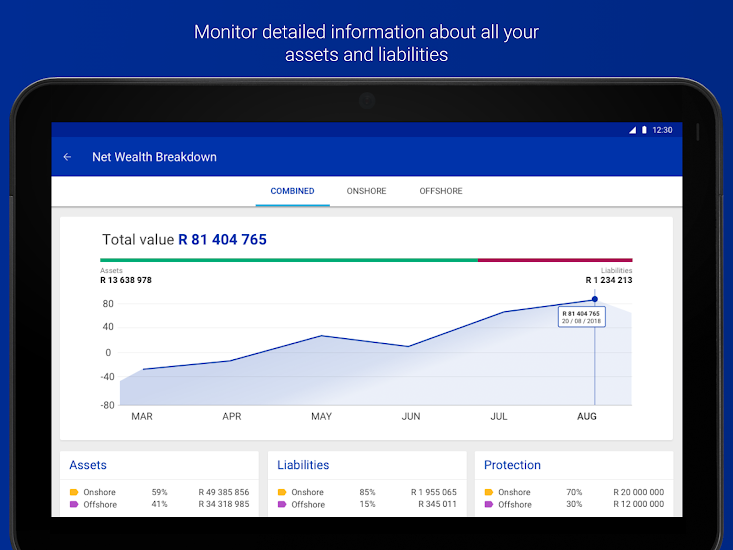The image size is (733, 550).
Task: Click the red liabilities proportion bar
Action: 555,260
